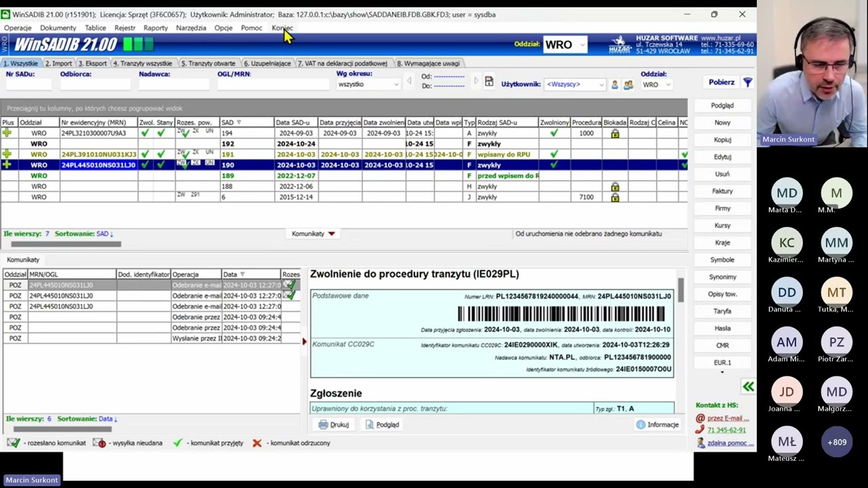Click the Taryfa button
Screen dimensions: 868x488
(x=722, y=311)
